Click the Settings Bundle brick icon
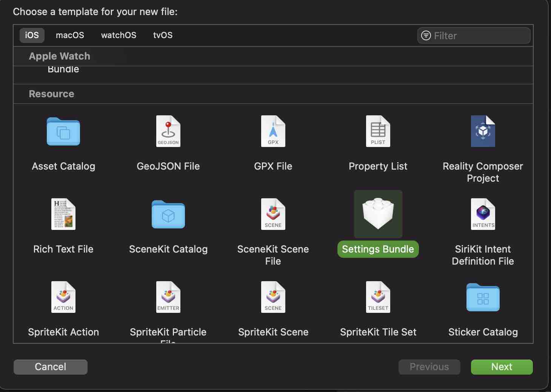The image size is (551, 392). (378, 214)
